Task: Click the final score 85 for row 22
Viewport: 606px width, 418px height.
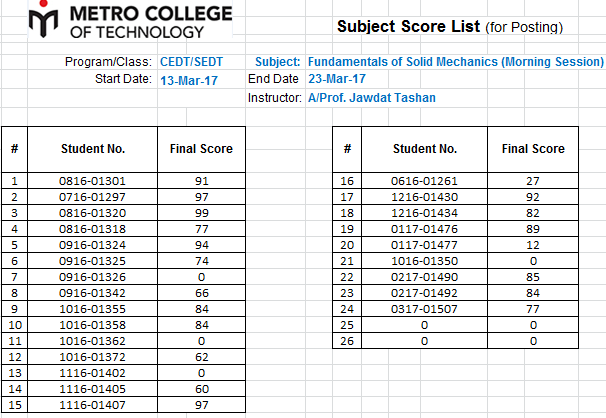Action: (533, 277)
